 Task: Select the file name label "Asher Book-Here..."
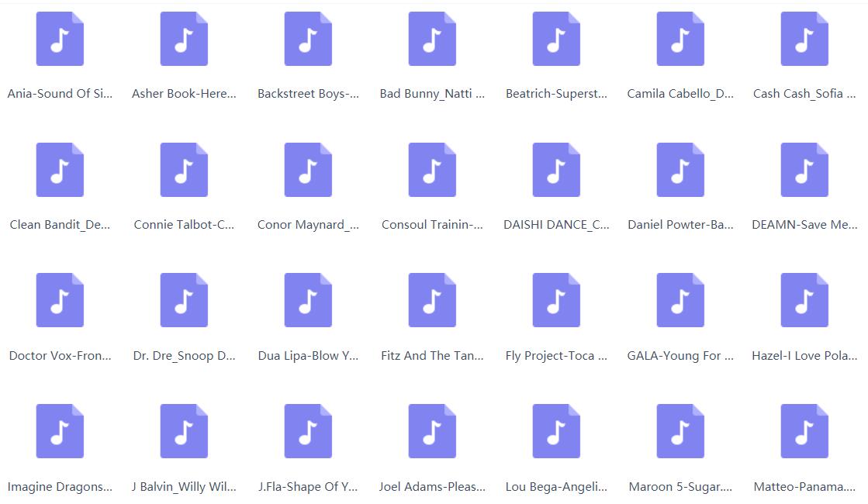184,94
